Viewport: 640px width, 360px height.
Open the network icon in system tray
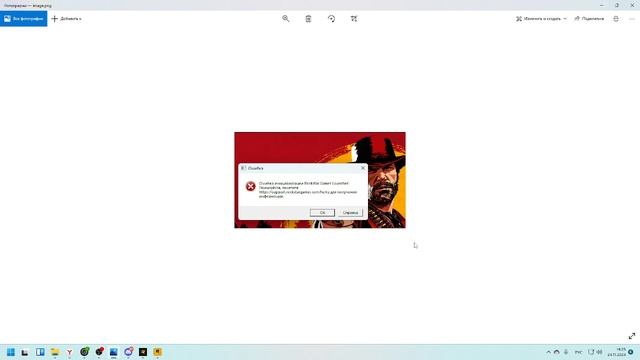[x=591, y=352]
